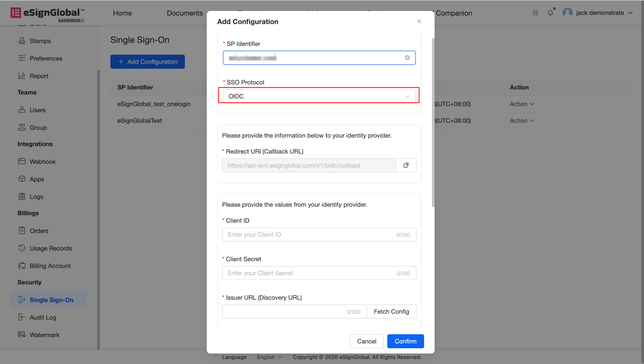Viewport: 644px width, 364px height.
Task: Click Cancel in the dialog
Action: click(x=366, y=341)
